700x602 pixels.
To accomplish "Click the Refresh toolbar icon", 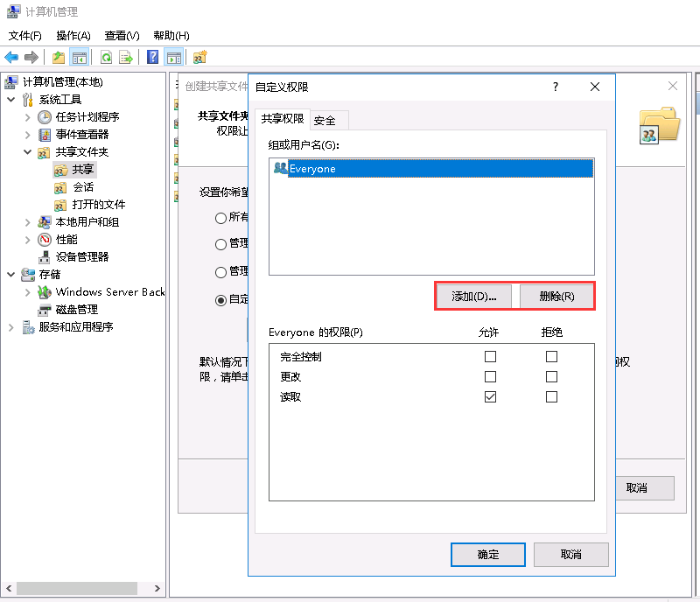I will point(106,58).
